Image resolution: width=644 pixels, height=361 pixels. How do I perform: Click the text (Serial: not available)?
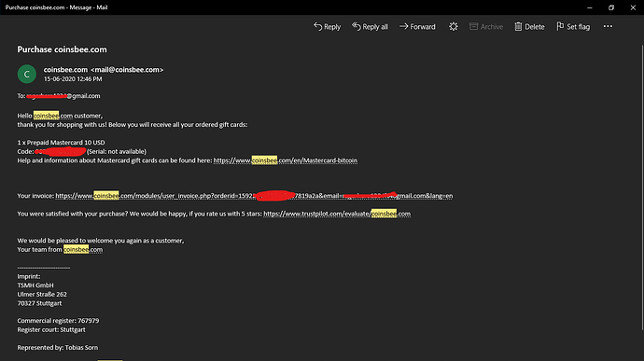point(117,151)
